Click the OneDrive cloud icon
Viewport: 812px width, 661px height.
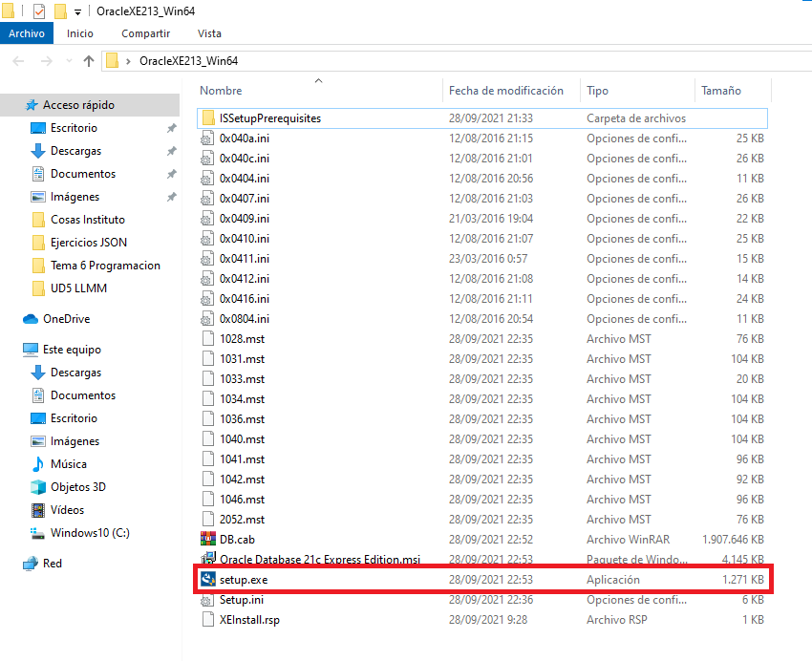(x=31, y=319)
